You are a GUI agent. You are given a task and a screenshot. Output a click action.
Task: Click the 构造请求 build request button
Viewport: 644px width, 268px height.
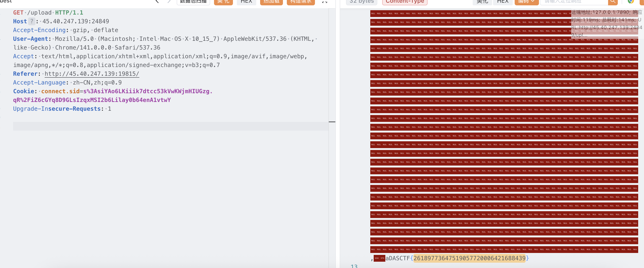(300, 2)
